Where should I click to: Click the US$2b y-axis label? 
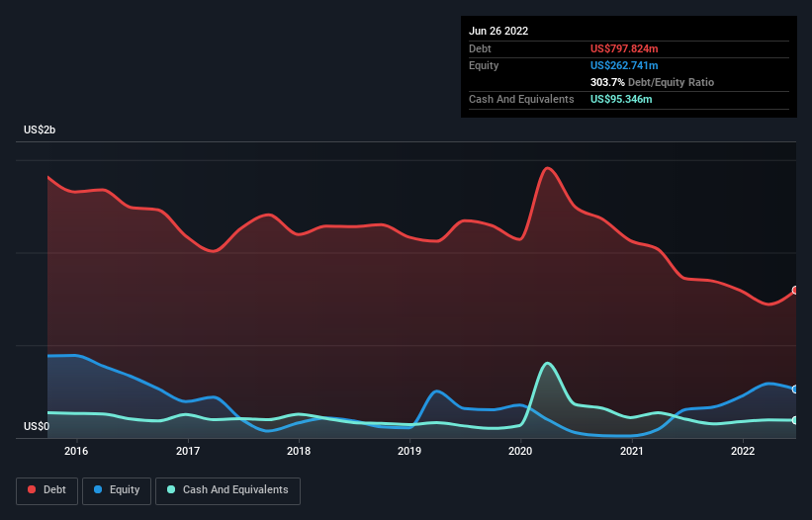pyautogui.click(x=40, y=130)
